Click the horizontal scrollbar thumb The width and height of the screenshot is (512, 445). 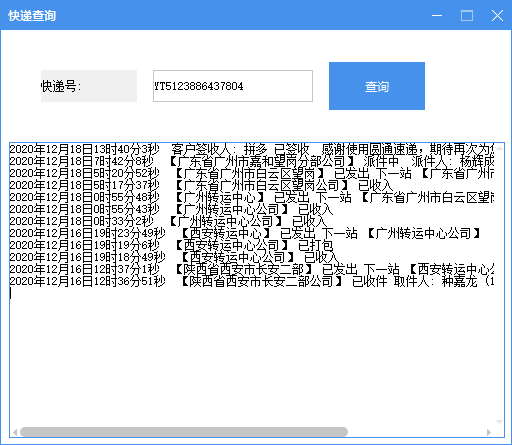(x=184, y=432)
